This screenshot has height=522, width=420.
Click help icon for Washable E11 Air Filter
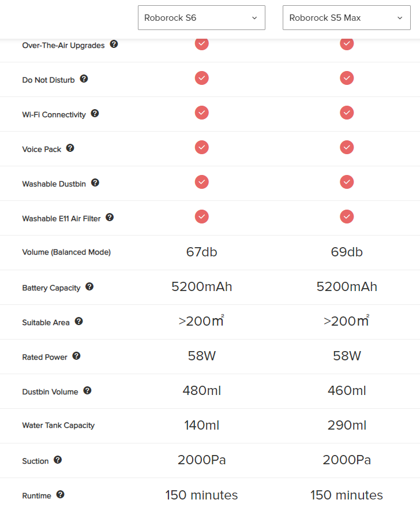point(110,217)
